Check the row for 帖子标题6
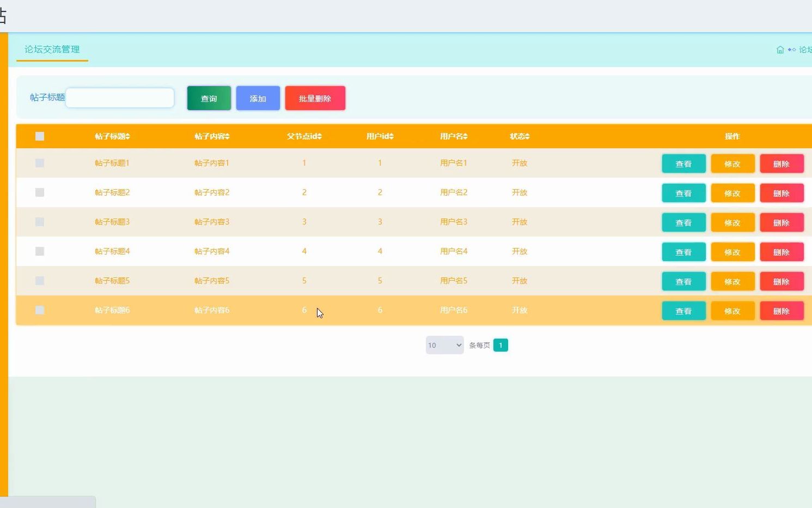The image size is (812, 508). tap(40, 310)
